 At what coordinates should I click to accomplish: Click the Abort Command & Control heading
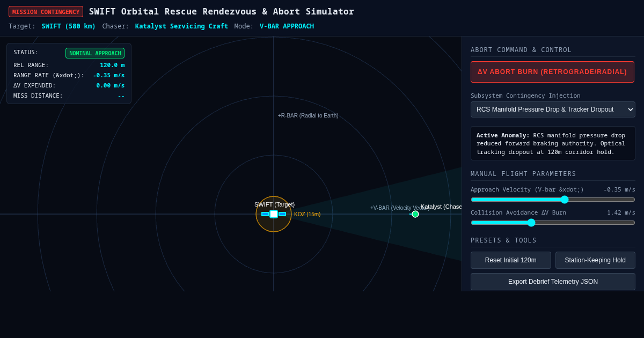(521, 50)
